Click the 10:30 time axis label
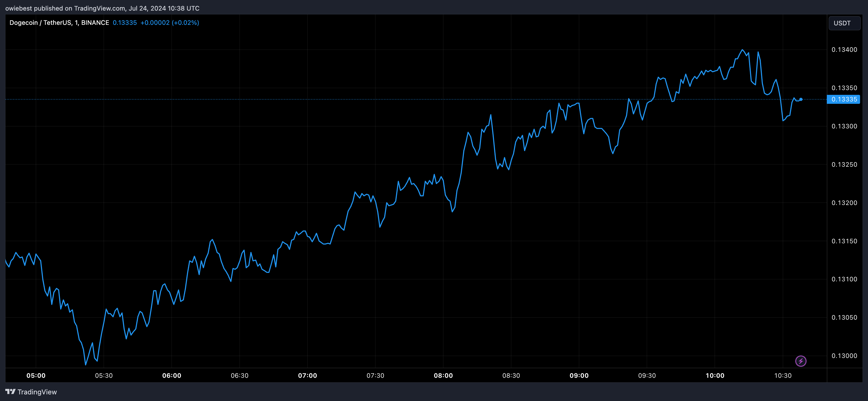868x401 pixels. (x=783, y=375)
